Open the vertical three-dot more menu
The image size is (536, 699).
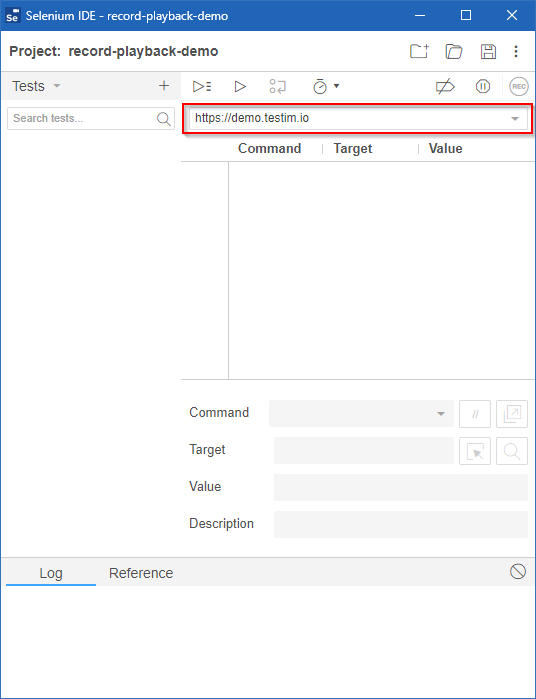[516, 51]
